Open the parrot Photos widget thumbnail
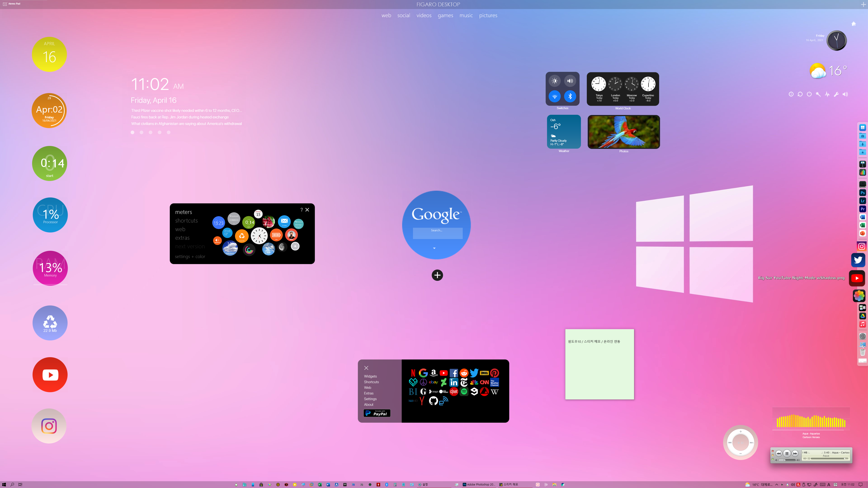This screenshot has width=868, height=488. (624, 132)
